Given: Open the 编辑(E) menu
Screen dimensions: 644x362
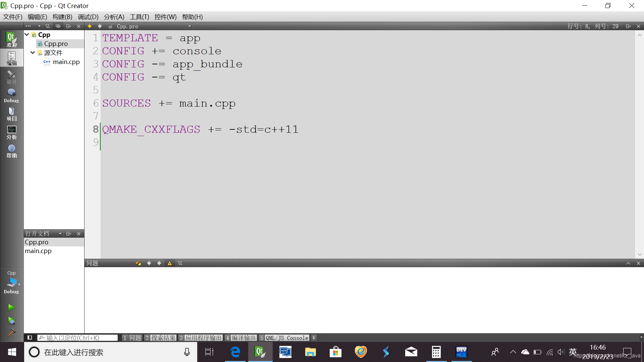Looking at the screenshot, I should [x=38, y=17].
